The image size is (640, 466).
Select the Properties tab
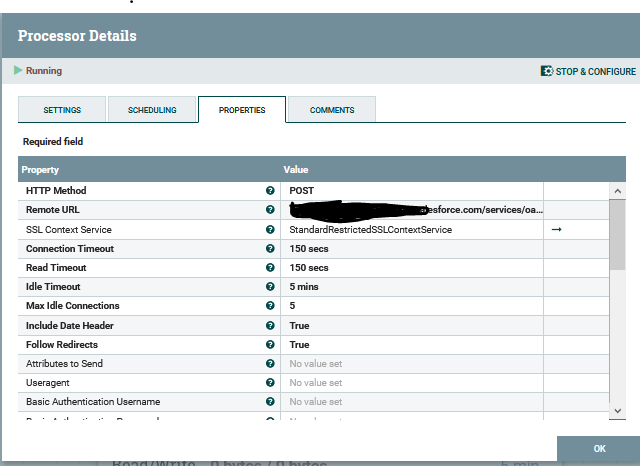point(242,109)
